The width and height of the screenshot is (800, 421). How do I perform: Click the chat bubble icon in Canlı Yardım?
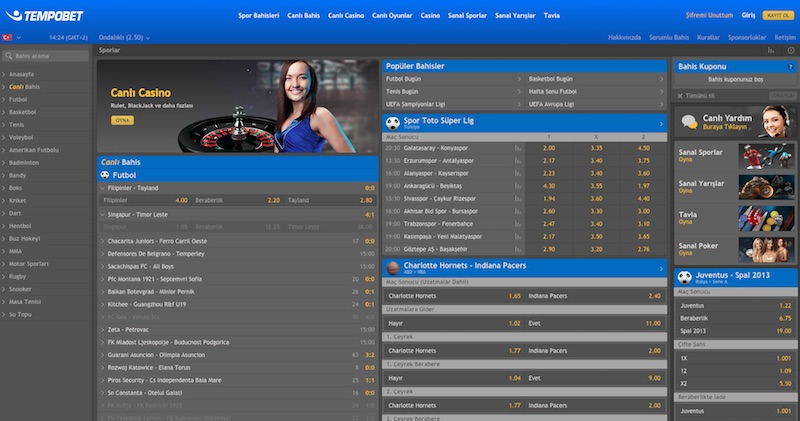pyautogui.click(x=689, y=122)
